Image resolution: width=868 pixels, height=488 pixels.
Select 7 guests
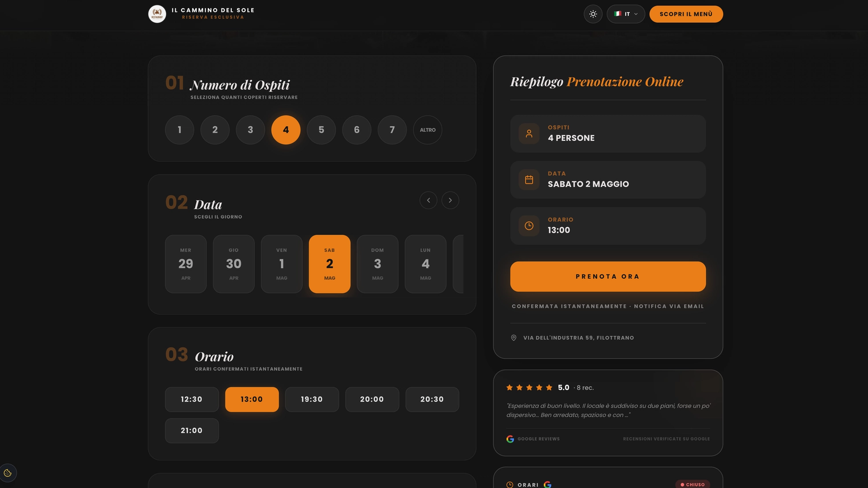click(x=392, y=130)
